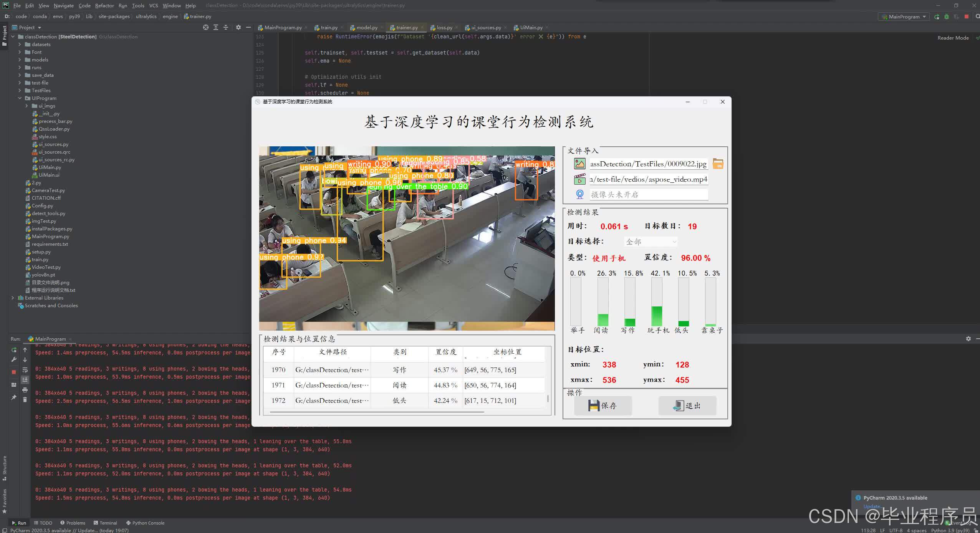Open the orange folder browse icon
The width and height of the screenshot is (980, 533).
(x=718, y=164)
